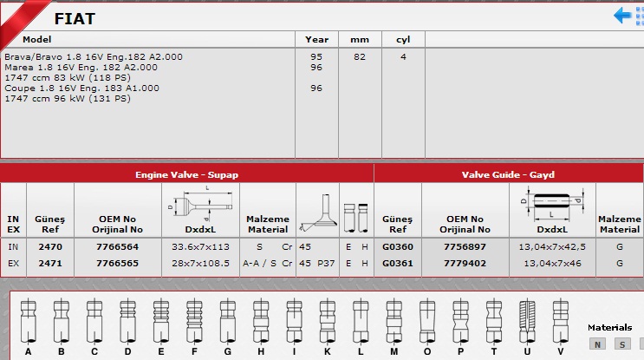Image resolution: width=644 pixels, height=360 pixels.
Task: Click the Engine Valve - Supap header
Action: point(186,174)
